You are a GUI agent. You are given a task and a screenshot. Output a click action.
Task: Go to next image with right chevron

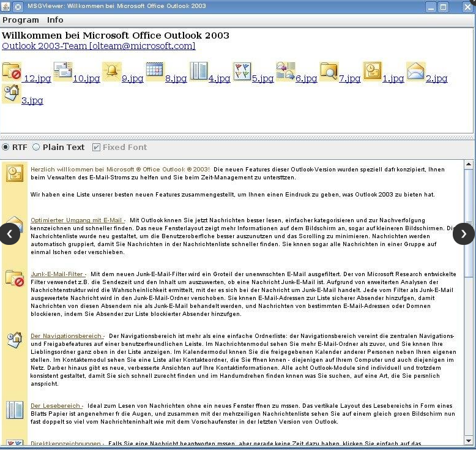[464, 234]
